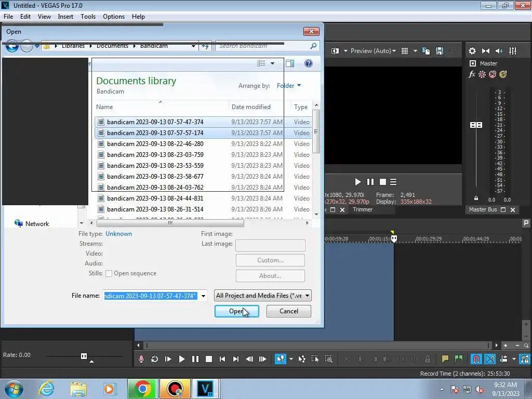The height and width of the screenshot is (399, 532).
Task: Sort files by Date modified column
Action: (251, 107)
